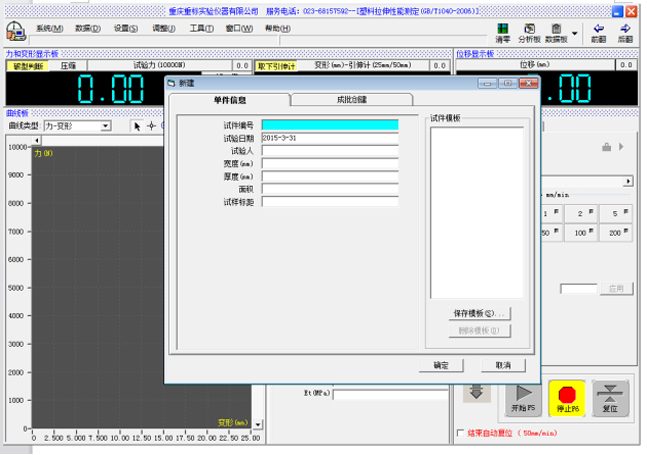The height and width of the screenshot is (455, 647).
Task: Switch to the 成批创建 tab
Action: (x=349, y=100)
